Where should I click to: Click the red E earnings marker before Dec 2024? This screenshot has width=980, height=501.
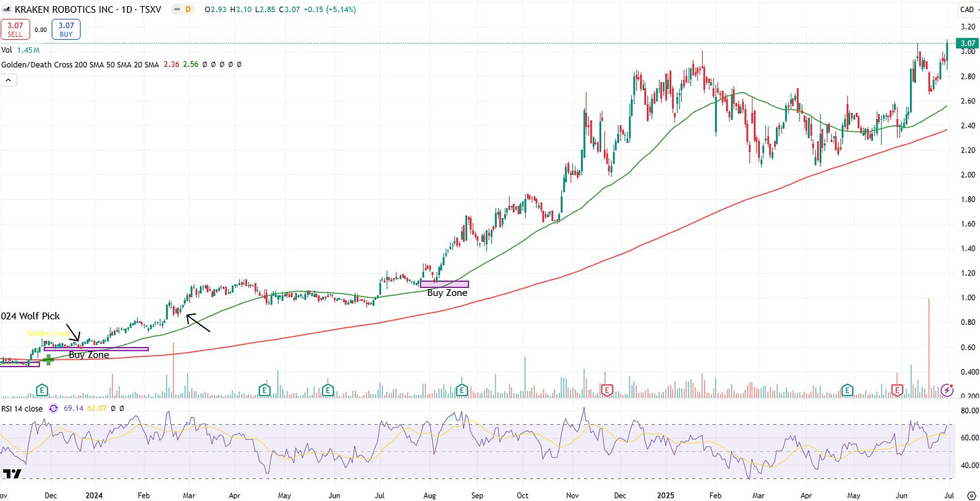(608, 389)
